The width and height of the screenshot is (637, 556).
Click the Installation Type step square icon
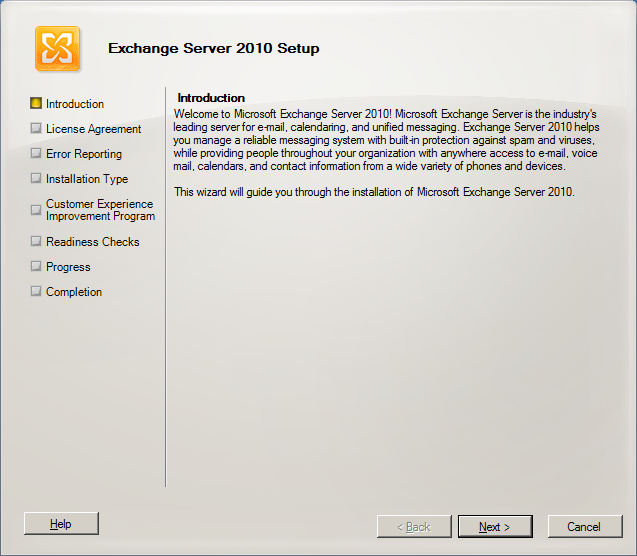[37, 178]
